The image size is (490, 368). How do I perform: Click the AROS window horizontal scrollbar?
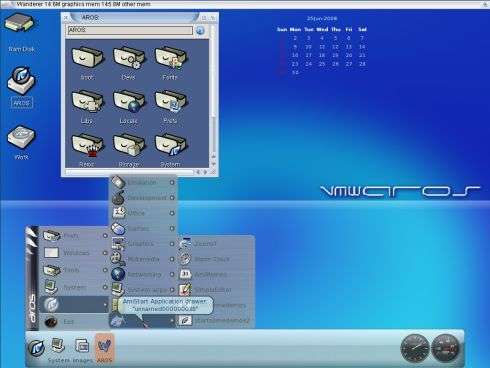(129, 172)
